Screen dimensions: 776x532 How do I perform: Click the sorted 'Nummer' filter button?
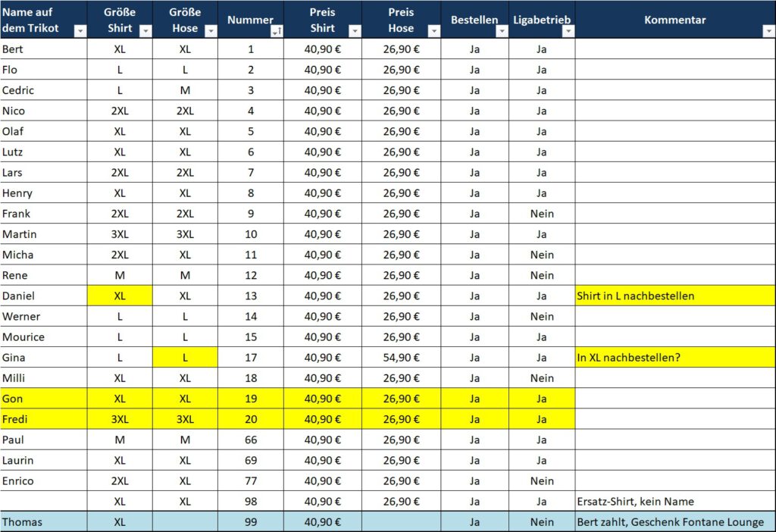coord(277,31)
